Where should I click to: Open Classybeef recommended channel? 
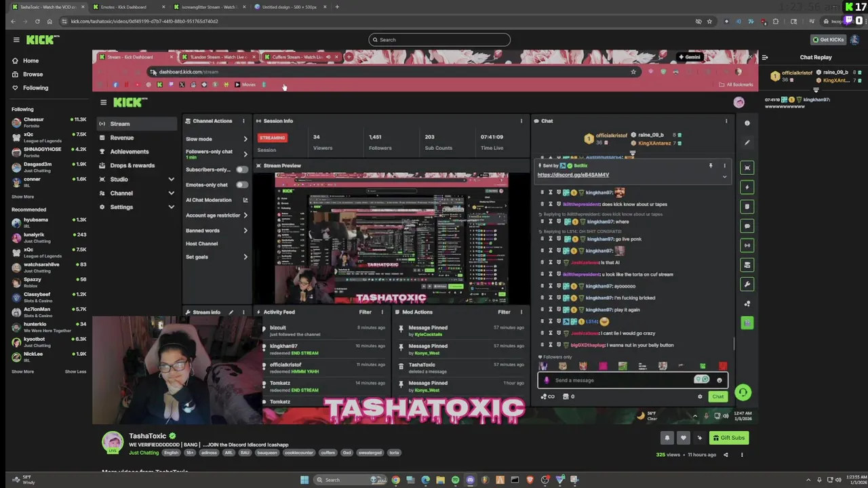pyautogui.click(x=49, y=297)
